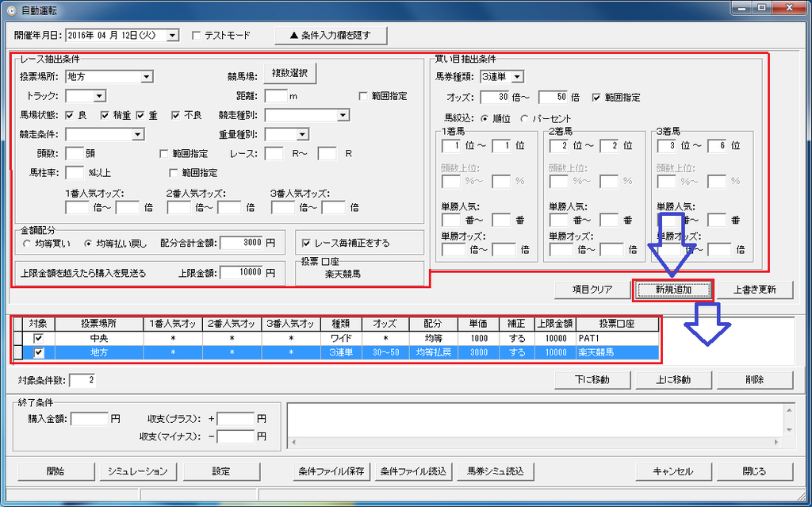The height and width of the screenshot is (507, 812).
Task: Click the 収支(プラス) input field
Action: point(236,418)
